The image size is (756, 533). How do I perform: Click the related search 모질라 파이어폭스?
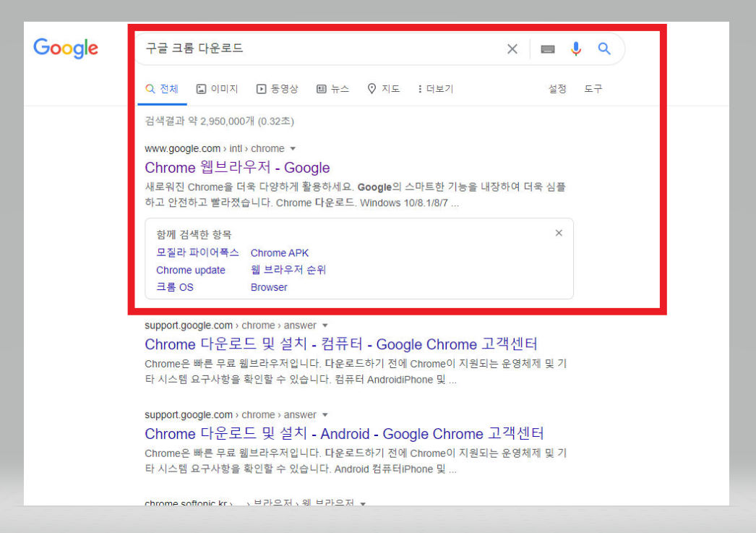(x=197, y=252)
